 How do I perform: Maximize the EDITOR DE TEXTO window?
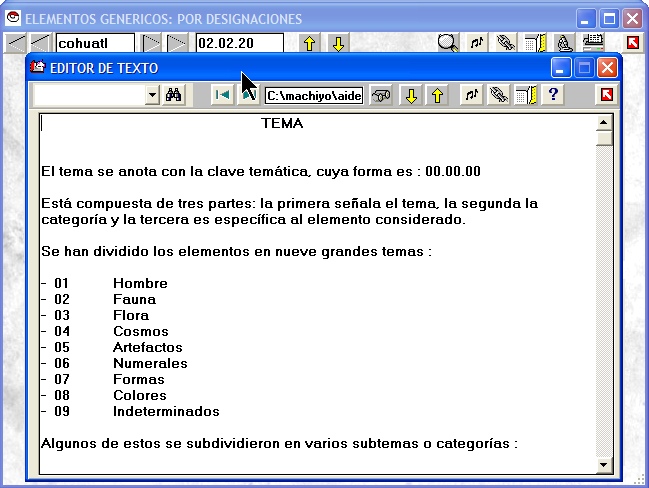point(583,67)
